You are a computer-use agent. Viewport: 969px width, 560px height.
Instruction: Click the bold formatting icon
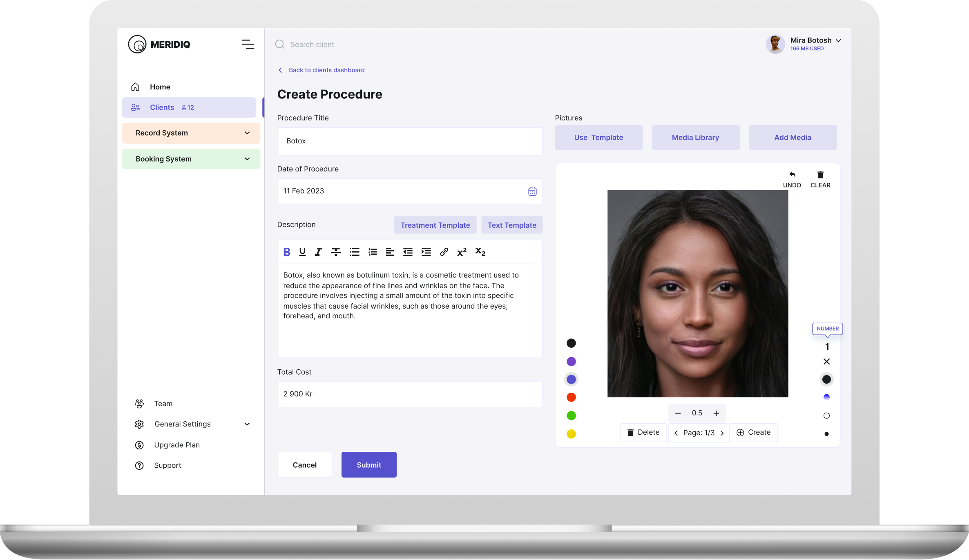(x=286, y=252)
